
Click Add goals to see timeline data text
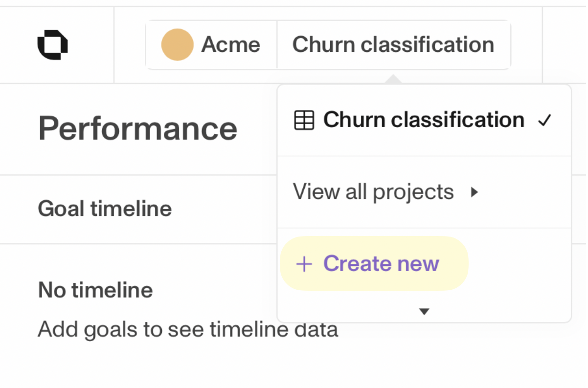point(188,329)
